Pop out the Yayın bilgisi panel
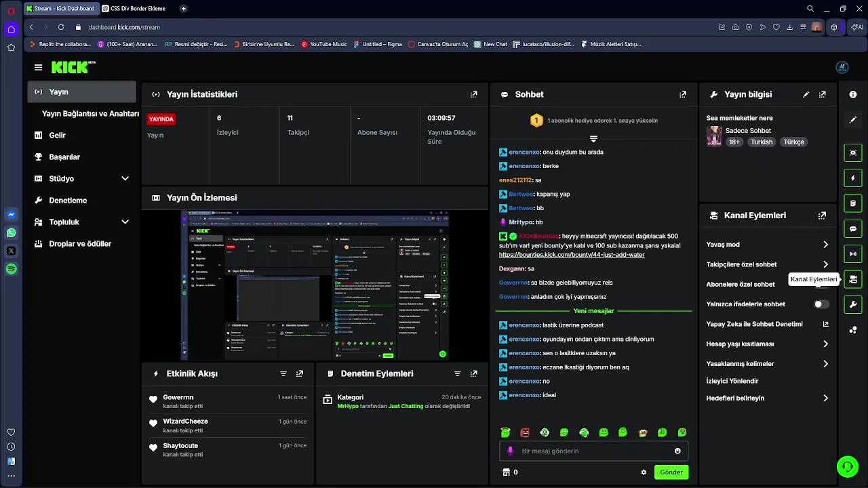The image size is (868, 488). point(822,94)
